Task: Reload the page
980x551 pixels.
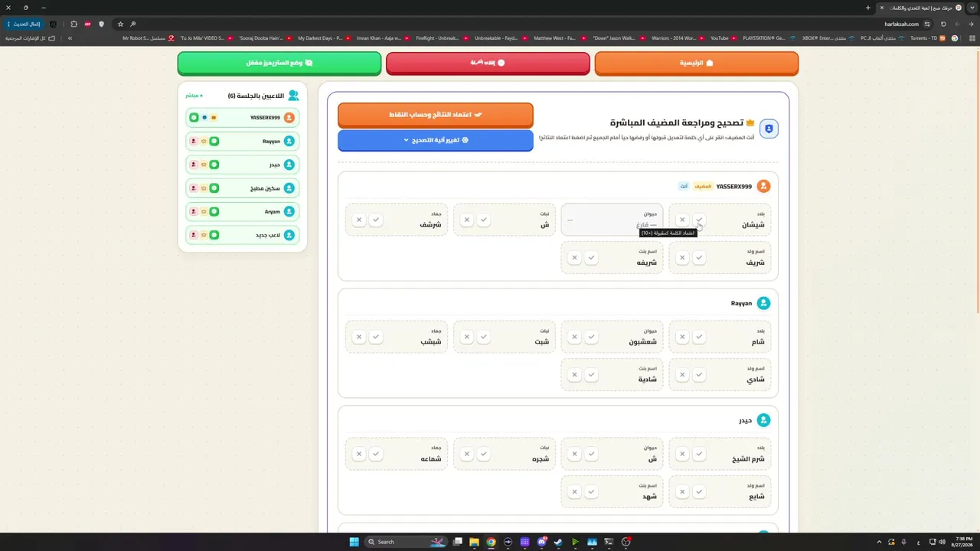Action: pyautogui.click(x=943, y=24)
